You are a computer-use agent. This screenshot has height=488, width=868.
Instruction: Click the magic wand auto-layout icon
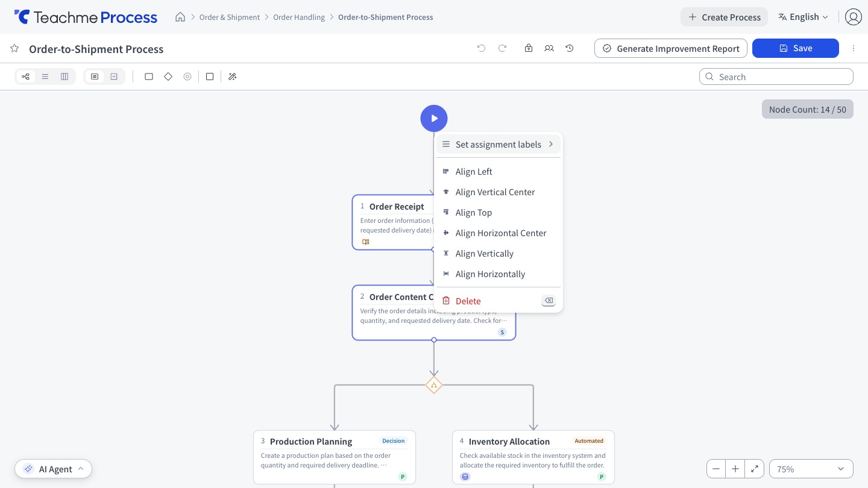(233, 77)
